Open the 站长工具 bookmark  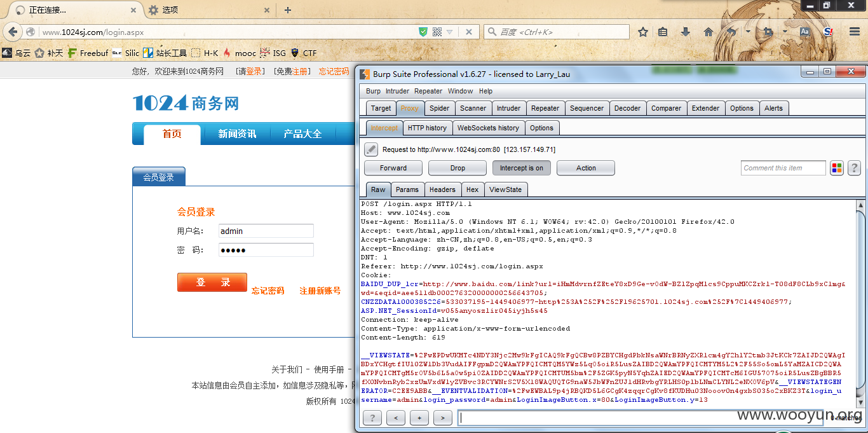coord(165,53)
